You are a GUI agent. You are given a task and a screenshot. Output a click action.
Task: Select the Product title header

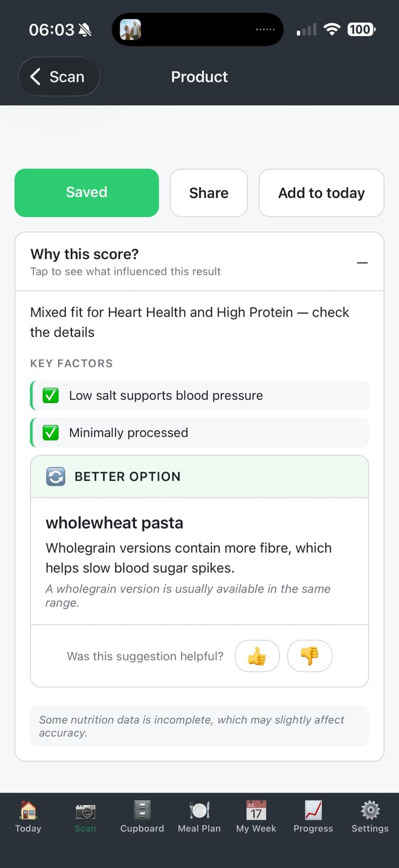(x=199, y=77)
